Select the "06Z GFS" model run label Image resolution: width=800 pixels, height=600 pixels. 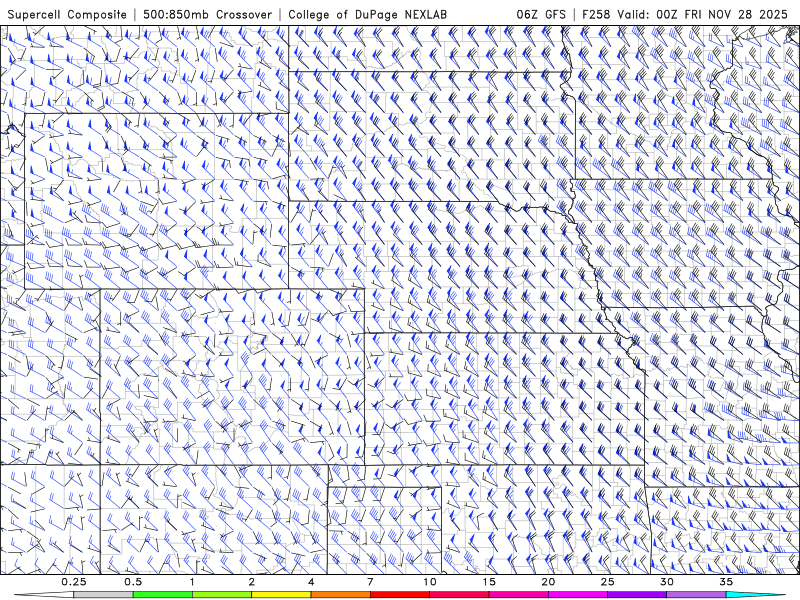(541, 14)
